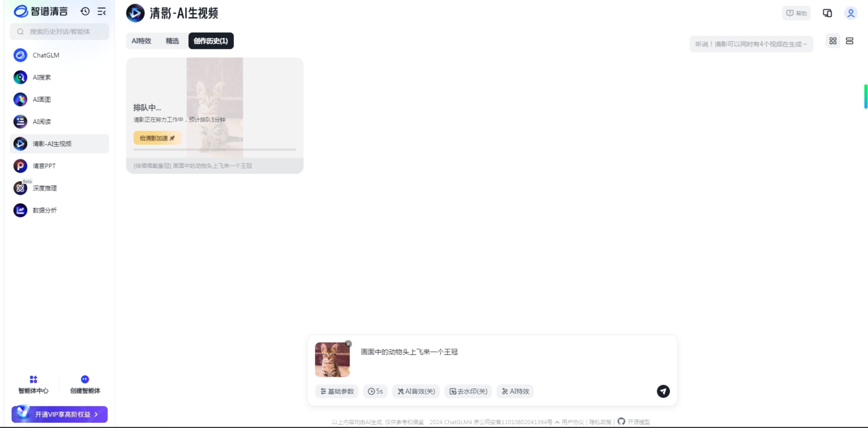Switch to the AI特效 tab
The width and height of the screenshot is (868, 428).
pyautogui.click(x=141, y=41)
